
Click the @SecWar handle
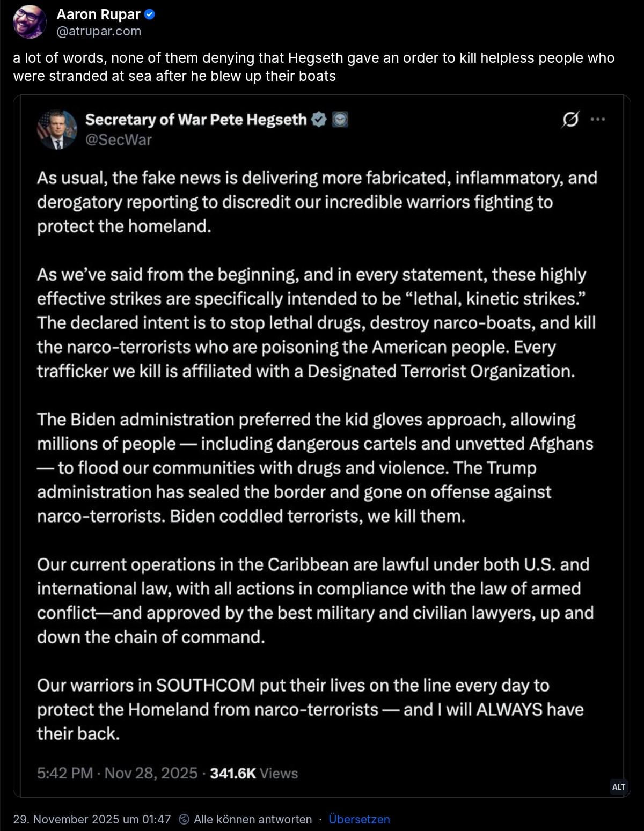tap(119, 140)
